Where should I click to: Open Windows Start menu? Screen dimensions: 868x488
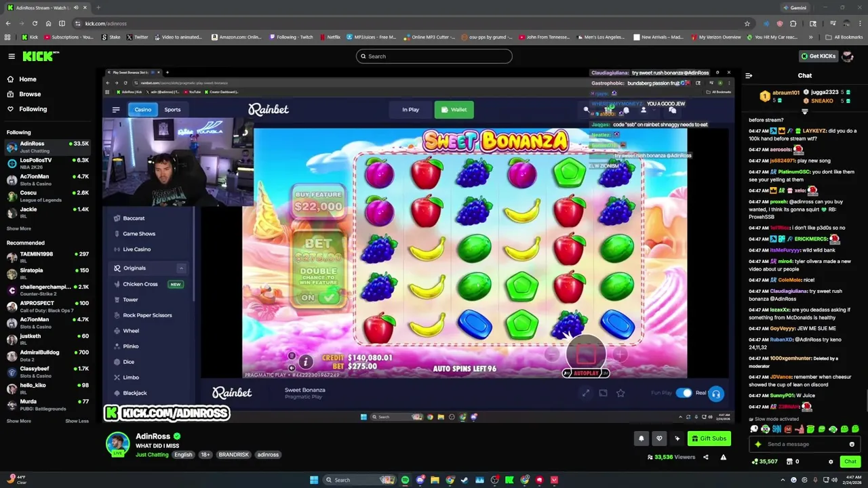(313, 480)
